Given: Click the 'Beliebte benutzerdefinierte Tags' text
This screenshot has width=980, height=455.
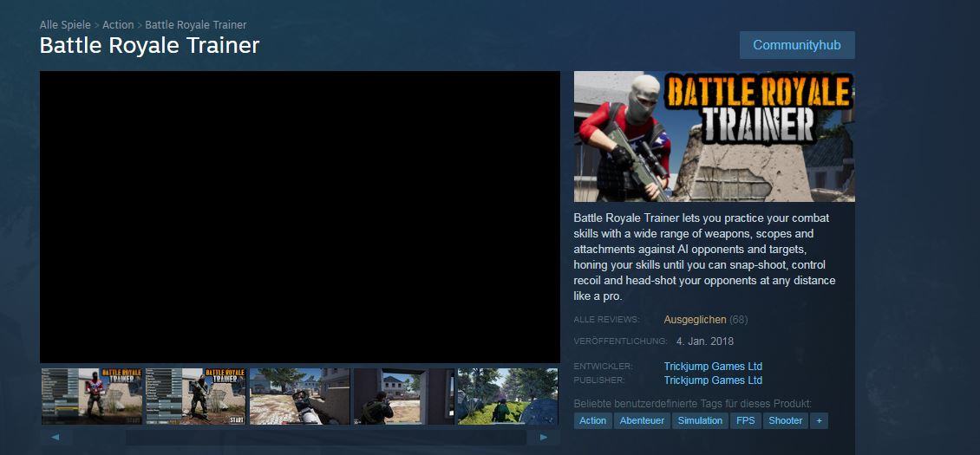Looking at the screenshot, I should tap(692, 403).
